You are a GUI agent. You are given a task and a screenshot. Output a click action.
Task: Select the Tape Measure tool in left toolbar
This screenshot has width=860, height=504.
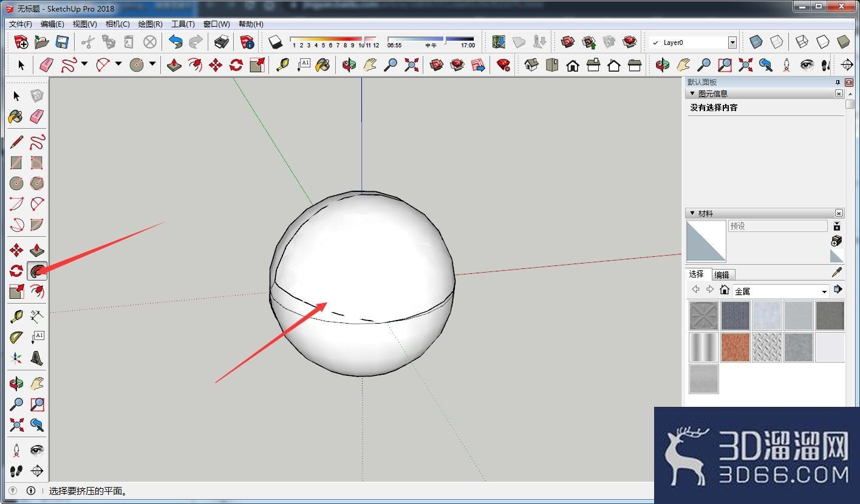coord(16,316)
